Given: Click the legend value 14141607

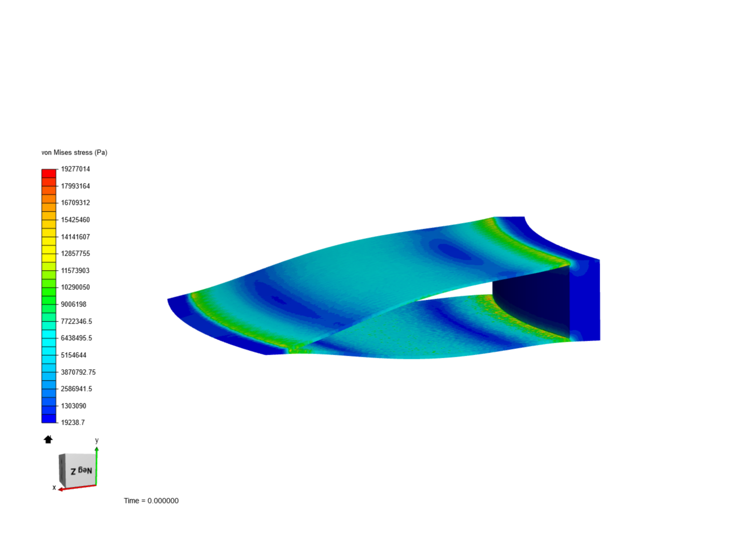Looking at the screenshot, I should (x=75, y=237).
